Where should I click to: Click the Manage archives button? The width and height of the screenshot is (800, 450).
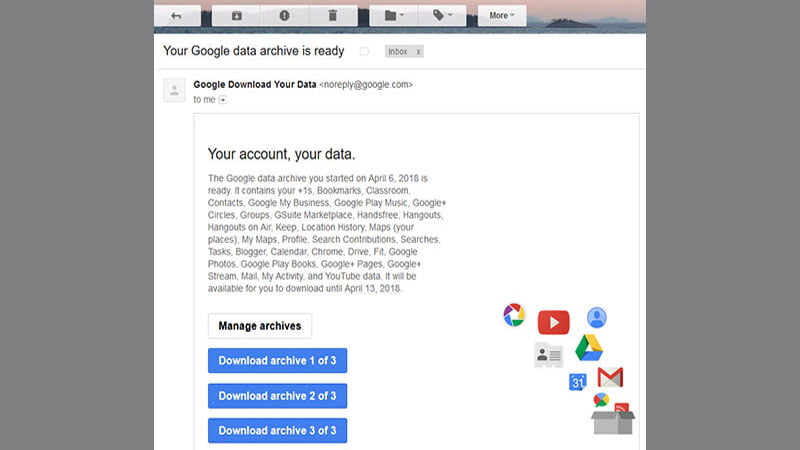click(x=260, y=326)
